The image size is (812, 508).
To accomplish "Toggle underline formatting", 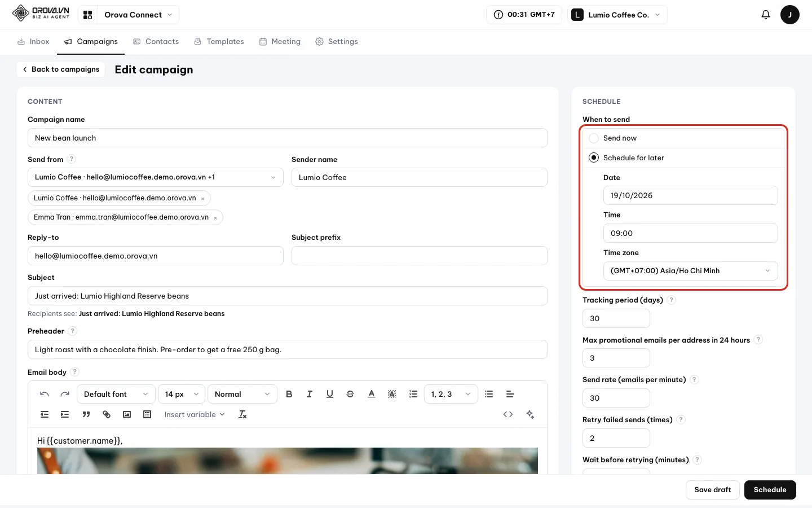I will pos(330,394).
